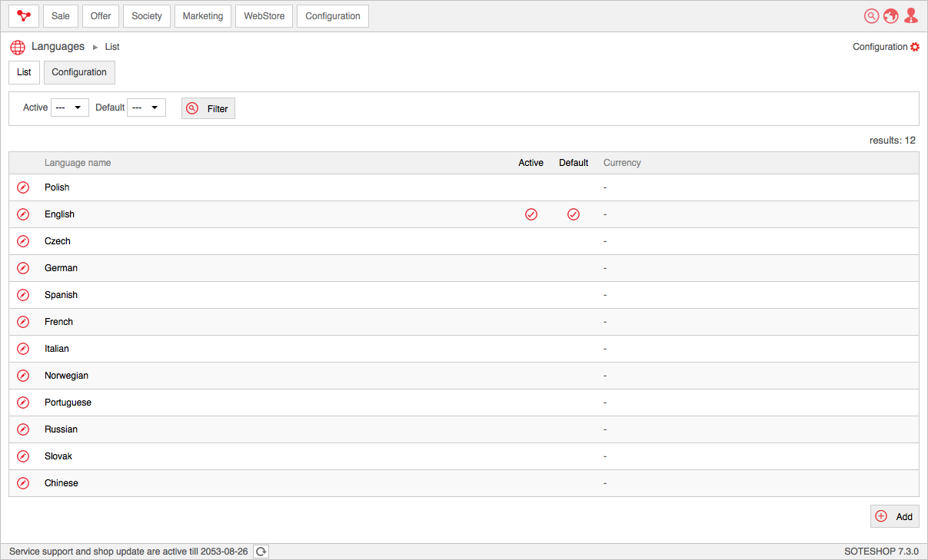Switch to the Configuration tab under Languages
Image resolution: width=928 pixels, height=560 pixels.
(79, 72)
